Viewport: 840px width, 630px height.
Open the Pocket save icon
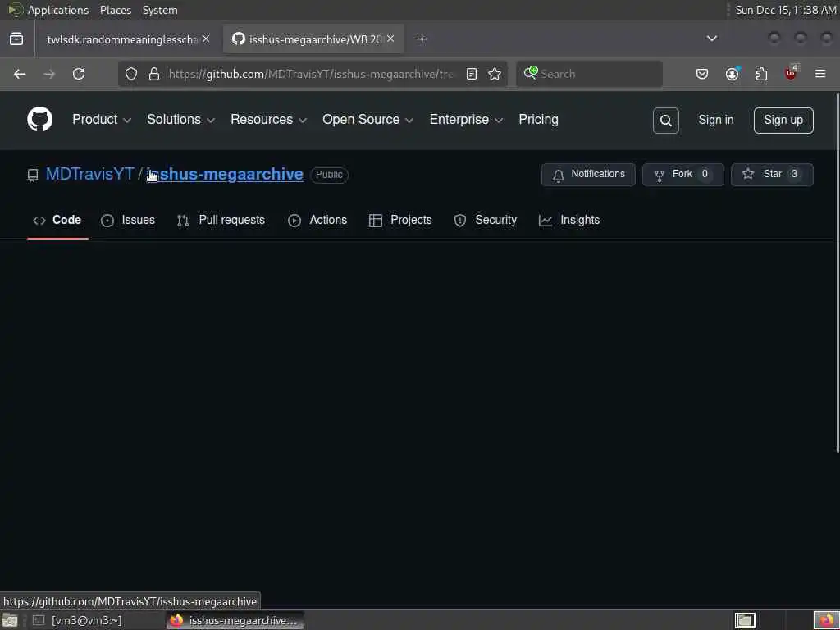702,74
